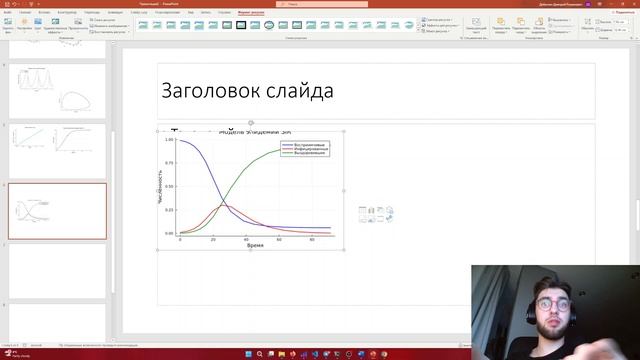The image size is (640, 360).
Task: Open the Selection Pane (Область выделения)
Action: 539,25
